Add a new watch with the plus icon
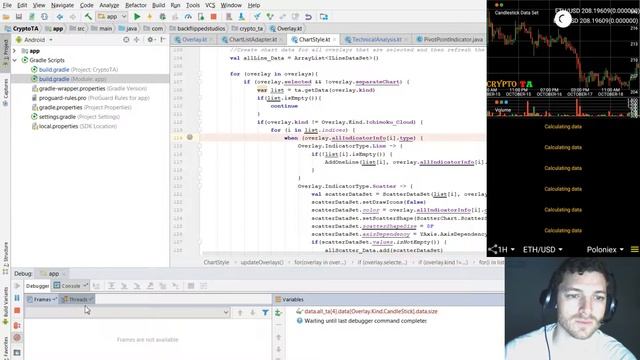640x360 pixels. click(x=278, y=313)
